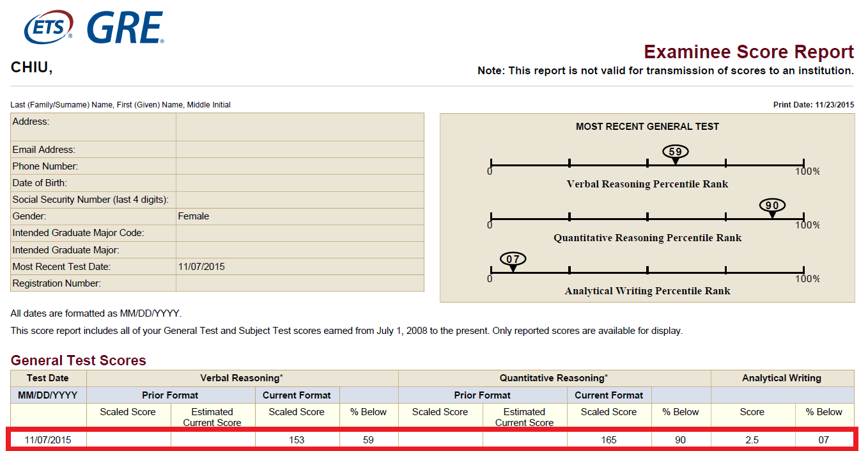Viewport: 868px width, 451px height.
Task: Click the General Test Scores heading
Action: 79,361
